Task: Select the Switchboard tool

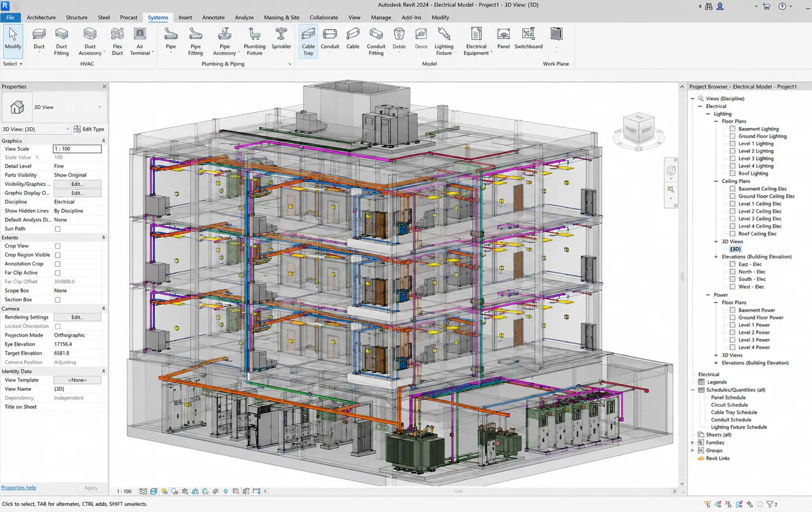Action: point(528,38)
